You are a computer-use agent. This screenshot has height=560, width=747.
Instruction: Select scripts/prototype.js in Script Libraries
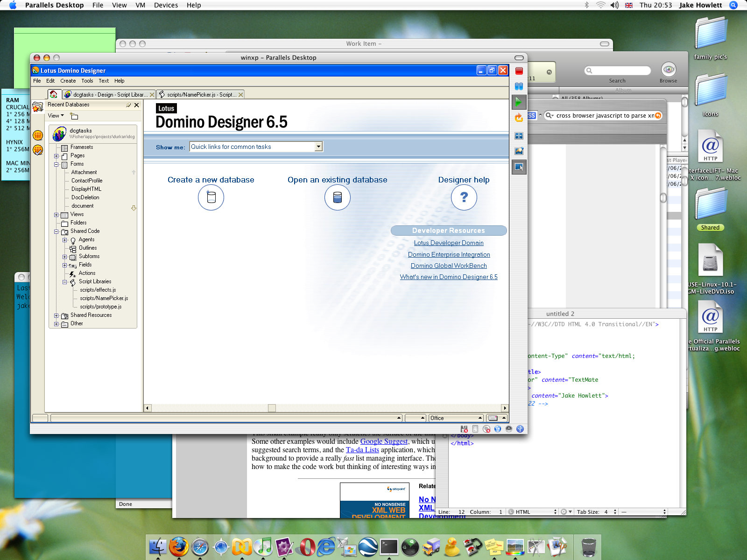point(100,307)
